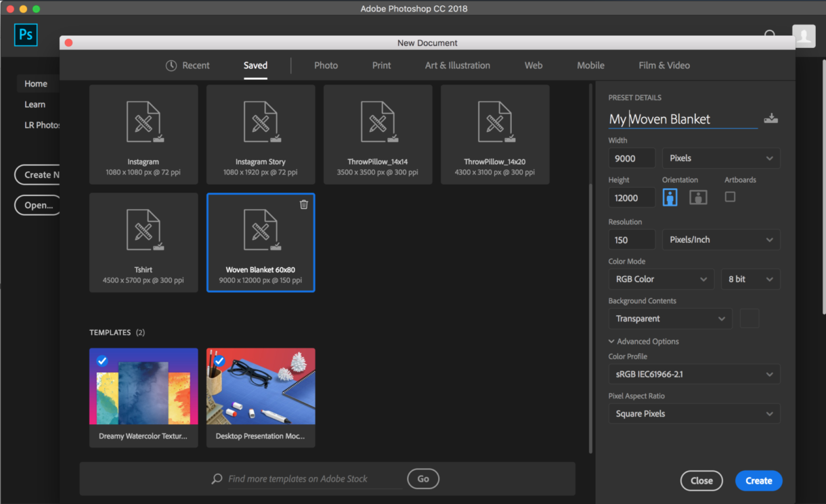Open the user profile avatar icon
Image resolution: width=826 pixels, height=504 pixels.
pyautogui.click(x=804, y=36)
